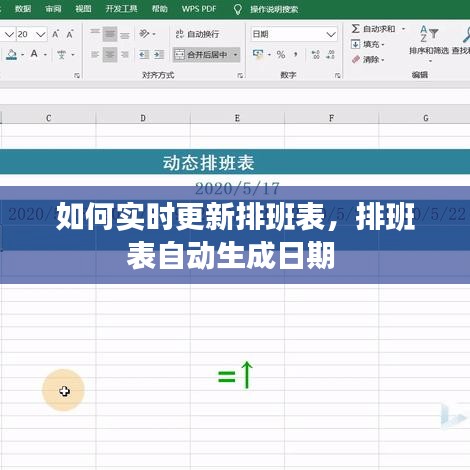Open the 数据 ribbon tab
Image resolution: width=470 pixels, height=470 pixels.
click(23, 9)
